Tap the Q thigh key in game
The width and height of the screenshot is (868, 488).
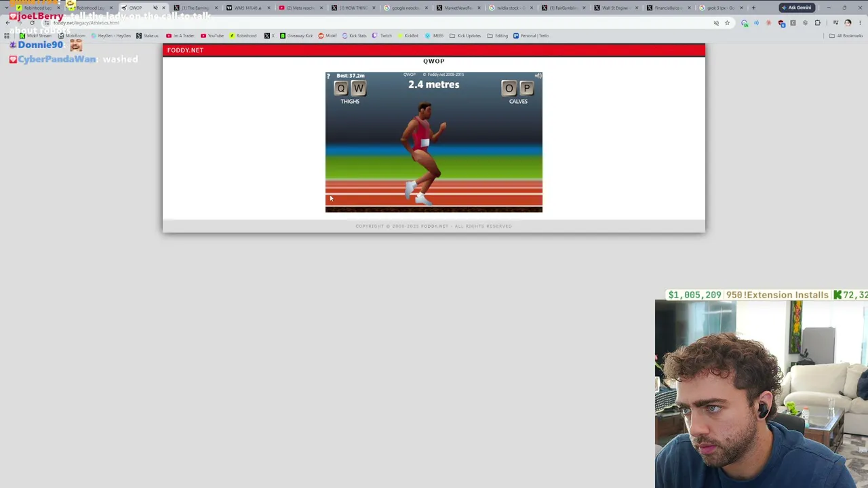point(341,88)
